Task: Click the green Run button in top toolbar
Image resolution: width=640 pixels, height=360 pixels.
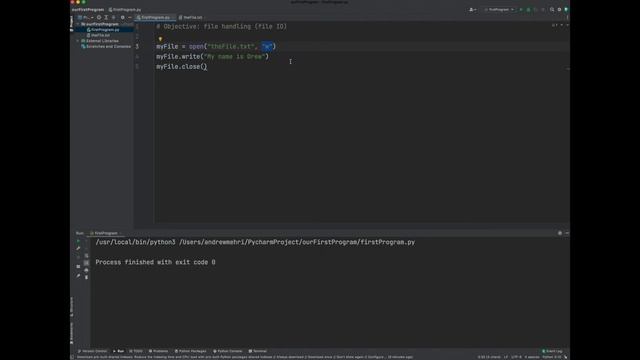Action: 521,9
